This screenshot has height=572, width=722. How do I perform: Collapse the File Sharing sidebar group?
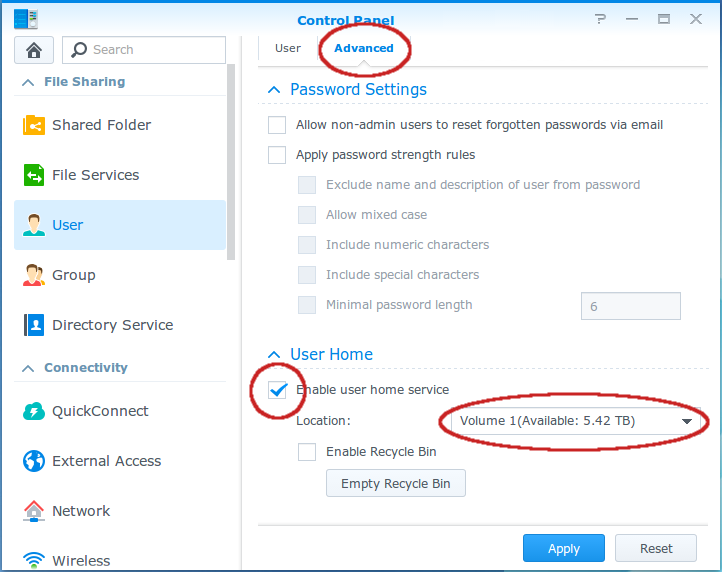(28, 82)
